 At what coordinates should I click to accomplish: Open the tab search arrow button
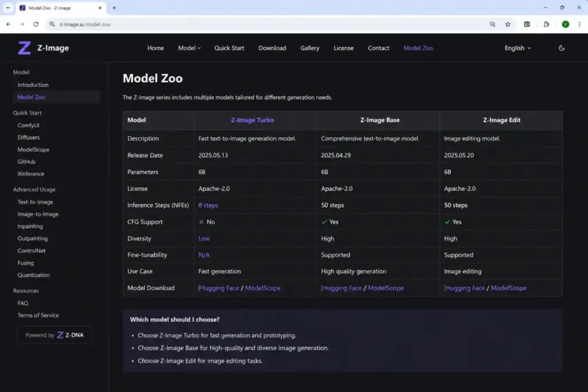click(x=8, y=8)
